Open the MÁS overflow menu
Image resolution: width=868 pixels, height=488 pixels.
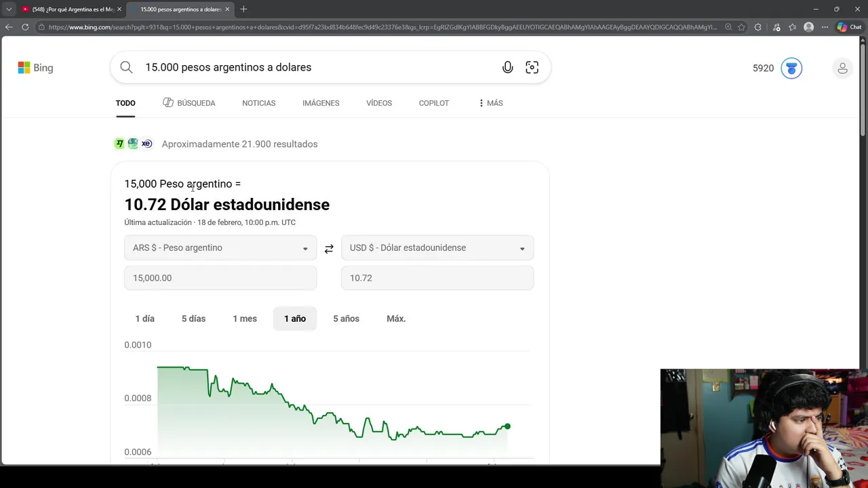pos(490,103)
